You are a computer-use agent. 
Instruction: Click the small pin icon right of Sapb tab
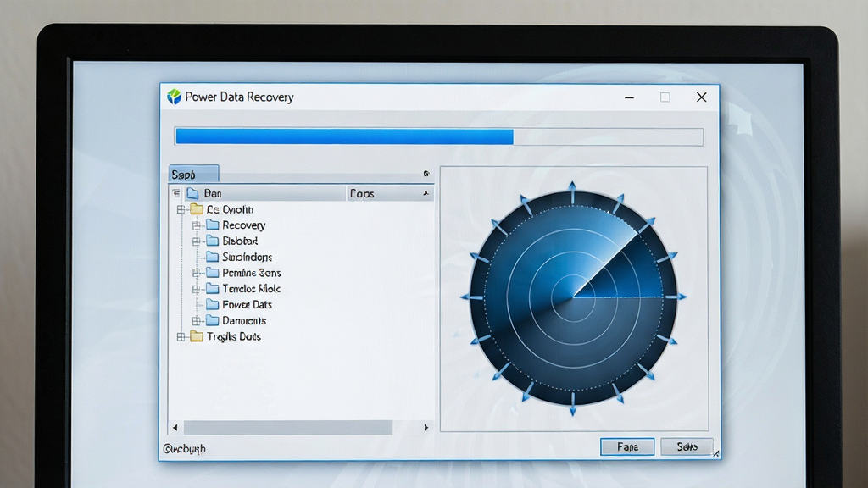pos(426,174)
